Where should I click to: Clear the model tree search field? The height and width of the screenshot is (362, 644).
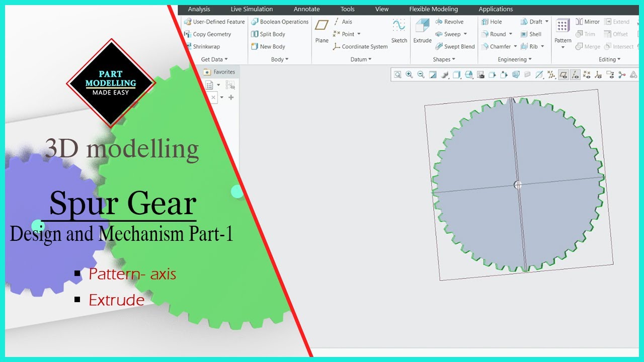click(213, 98)
